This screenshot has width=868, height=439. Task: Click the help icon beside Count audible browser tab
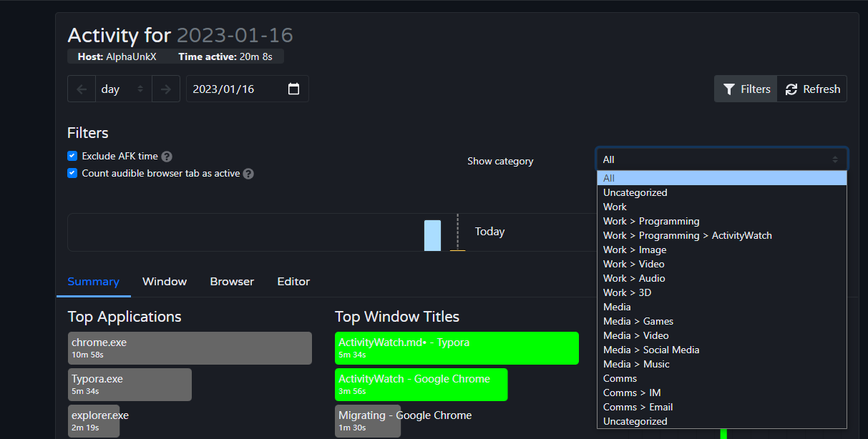point(248,174)
